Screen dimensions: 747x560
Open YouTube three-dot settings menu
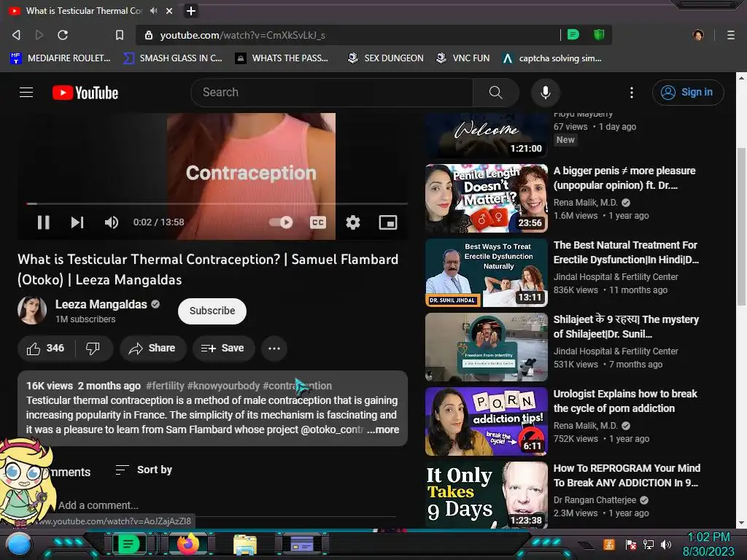pos(632,93)
